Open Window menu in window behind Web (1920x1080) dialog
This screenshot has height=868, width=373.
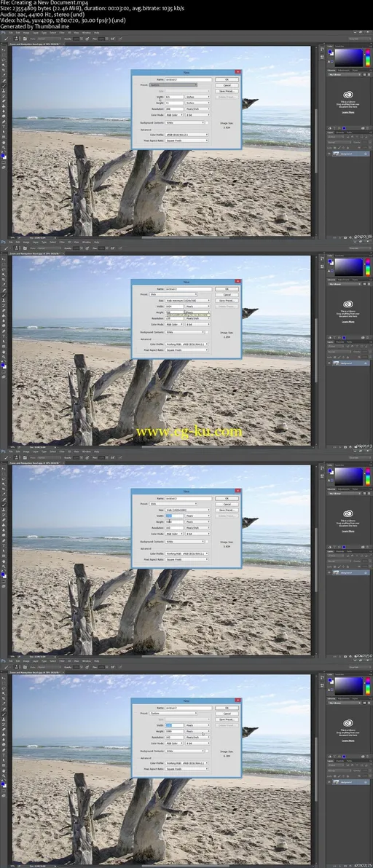coord(87,451)
